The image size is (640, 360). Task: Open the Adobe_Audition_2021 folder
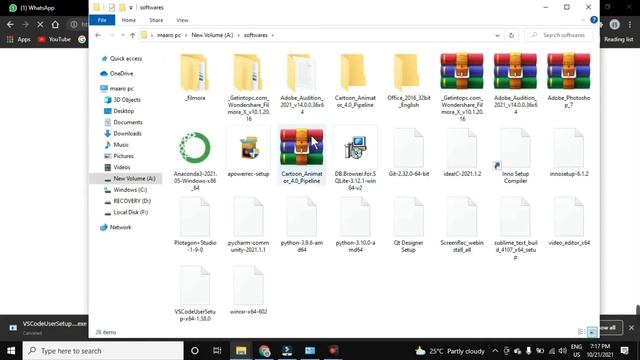(302, 84)
